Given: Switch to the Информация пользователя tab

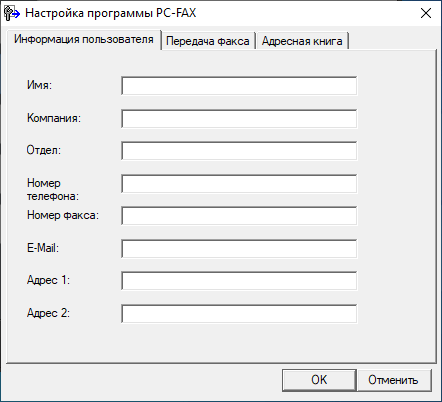Looking at the screenshot, I should (84, 40).
